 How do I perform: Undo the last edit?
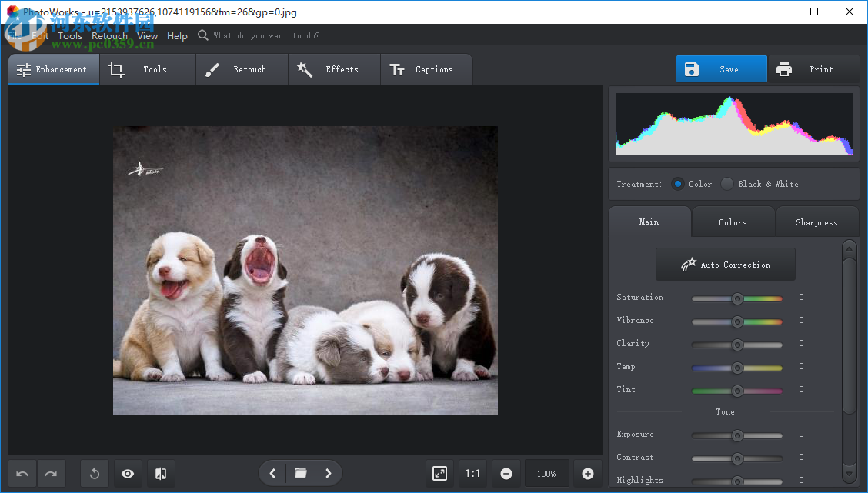pos(22,473)
